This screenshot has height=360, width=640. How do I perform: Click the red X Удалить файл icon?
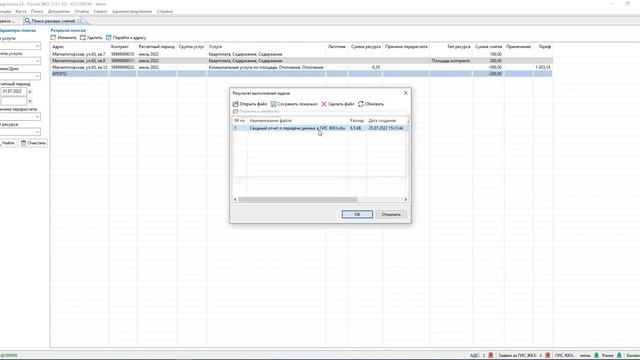click(324, 104)
